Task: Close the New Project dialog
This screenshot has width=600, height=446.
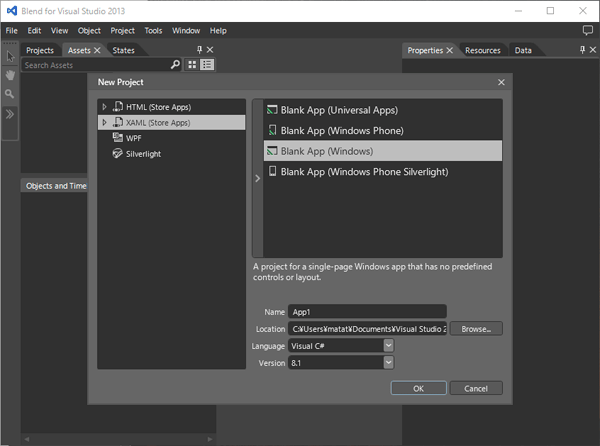Action: coord(501,82)
